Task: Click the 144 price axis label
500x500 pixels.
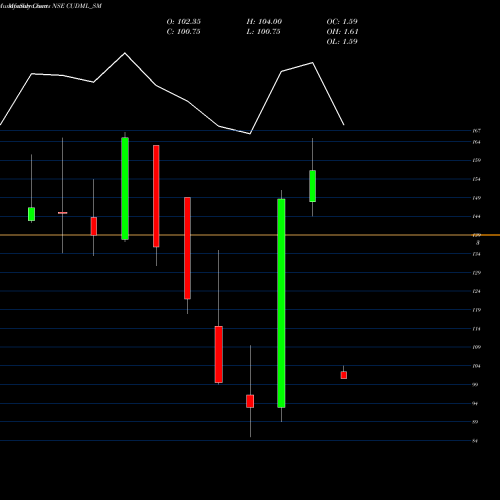Action: (x=476, y=217)
